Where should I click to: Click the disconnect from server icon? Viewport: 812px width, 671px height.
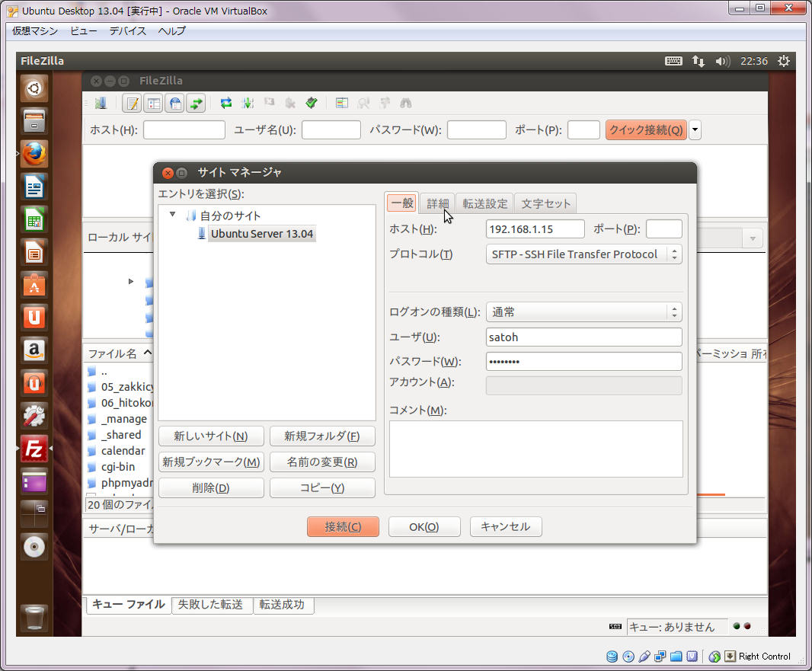click(x=290, y=103)
